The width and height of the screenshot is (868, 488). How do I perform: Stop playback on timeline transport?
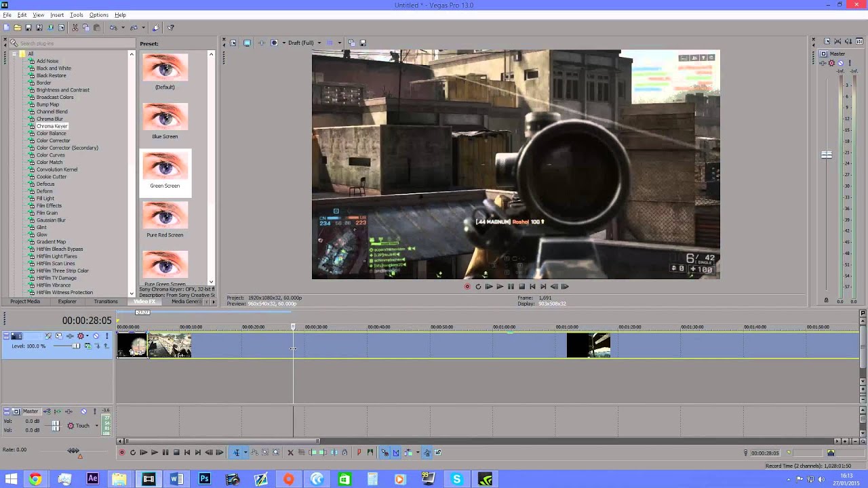[176, 452]
